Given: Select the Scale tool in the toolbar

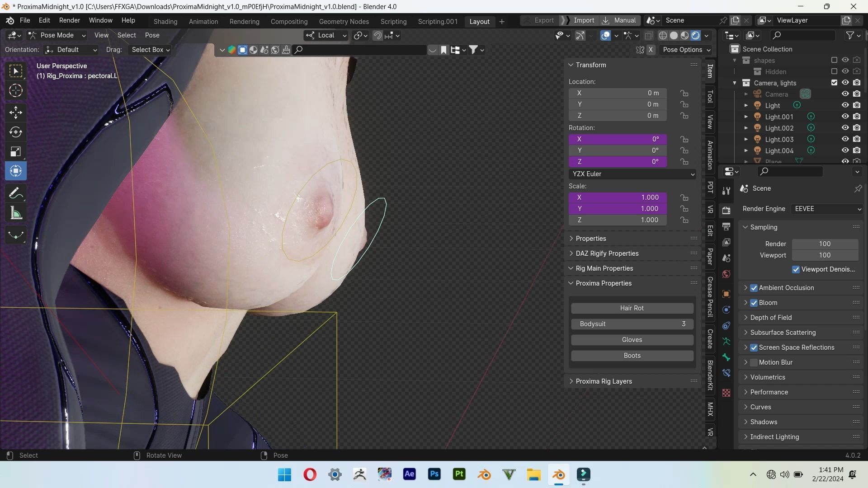Looking at the screenshot, I should click(x=16, y=152).
